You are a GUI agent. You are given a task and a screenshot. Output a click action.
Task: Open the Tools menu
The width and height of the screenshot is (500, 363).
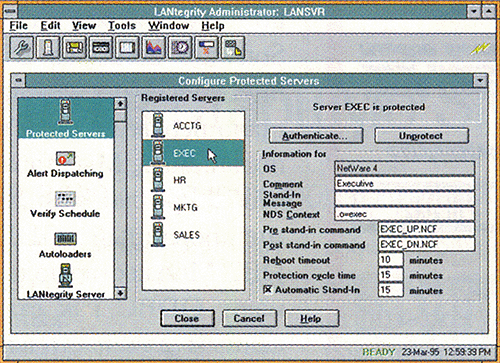click(122, 26)
